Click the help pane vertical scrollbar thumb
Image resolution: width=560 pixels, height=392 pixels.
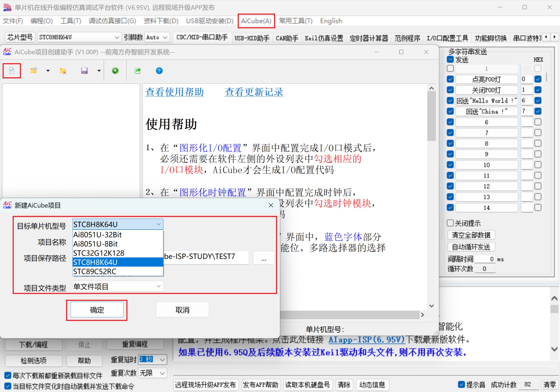(431, 116)
